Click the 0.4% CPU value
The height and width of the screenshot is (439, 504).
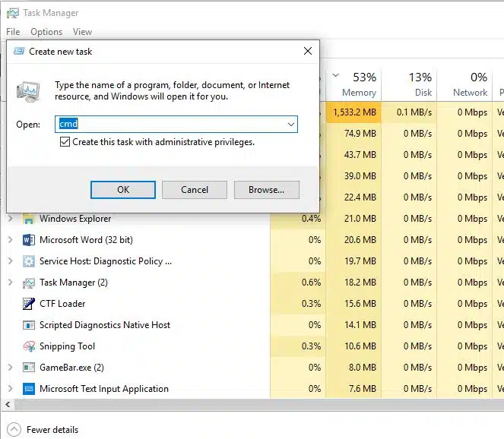[311, 219]
